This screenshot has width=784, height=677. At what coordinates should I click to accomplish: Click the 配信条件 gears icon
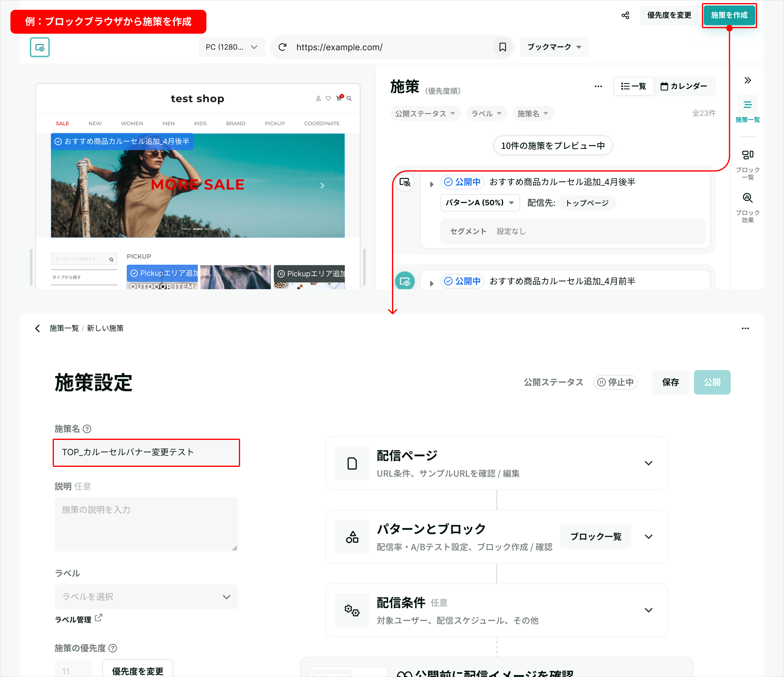(352, 610)
